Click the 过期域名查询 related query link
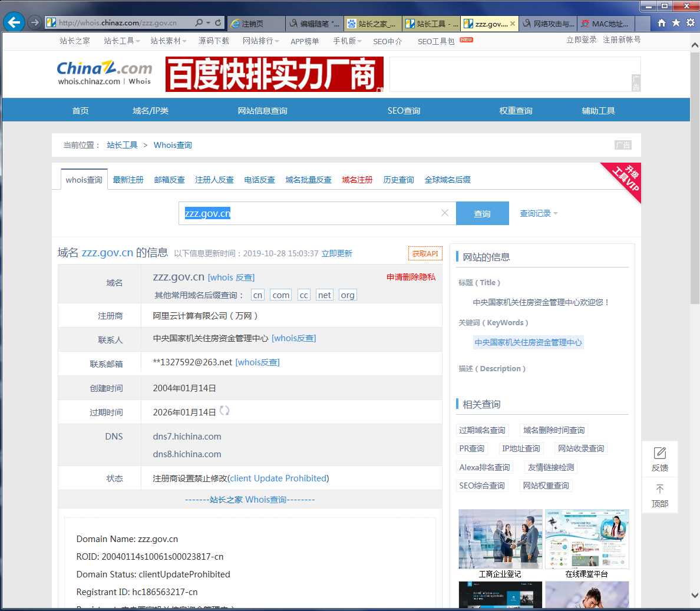Image resolution: width=700 pixels, height=611 pixels. 482,430
